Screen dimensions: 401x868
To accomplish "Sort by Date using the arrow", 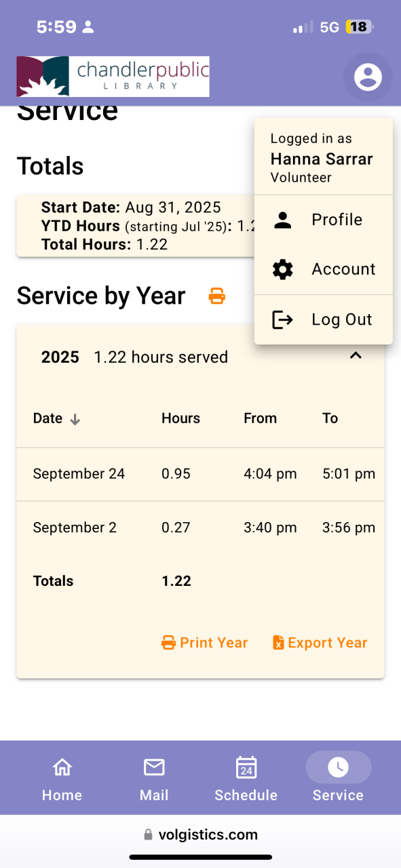I will coord(75,419).
